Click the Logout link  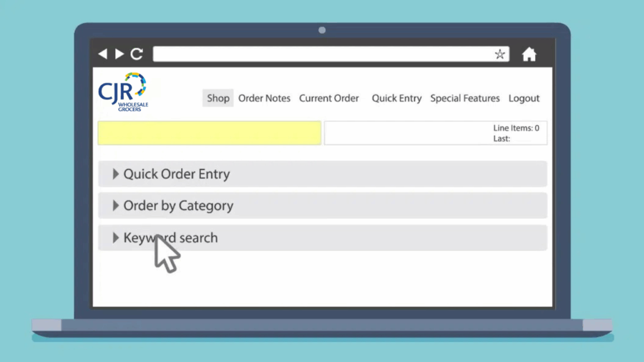point(524,98)
